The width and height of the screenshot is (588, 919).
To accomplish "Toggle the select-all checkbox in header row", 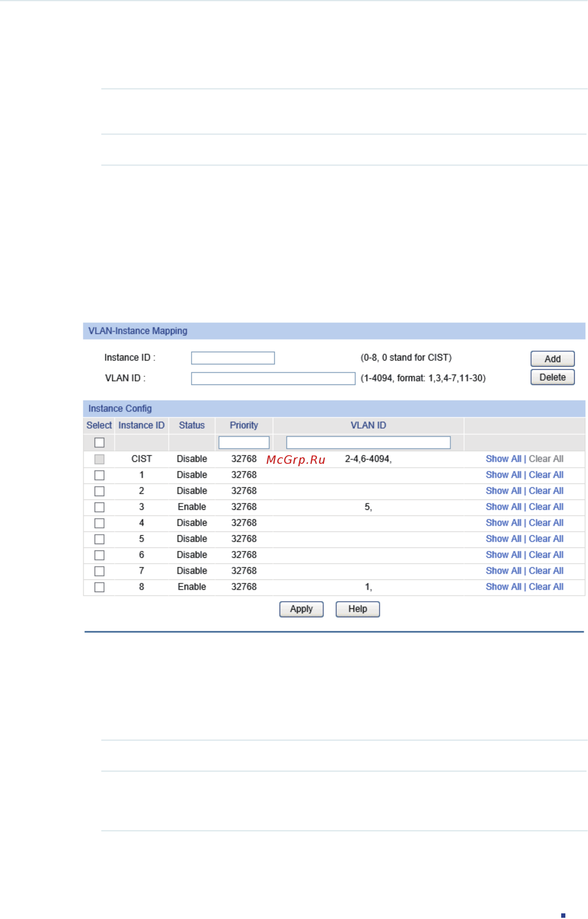I will click(99, 442).
